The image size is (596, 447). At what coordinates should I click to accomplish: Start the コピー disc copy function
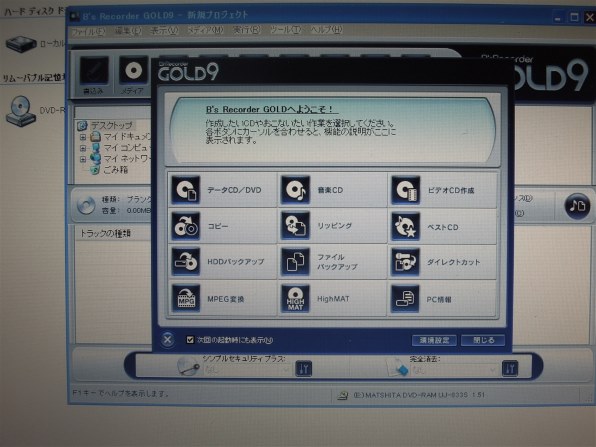[x=185, y=226]
